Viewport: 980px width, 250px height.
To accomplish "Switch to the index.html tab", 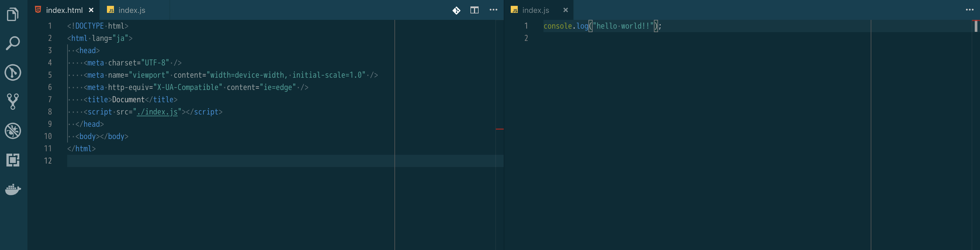I will coord(64,10).
